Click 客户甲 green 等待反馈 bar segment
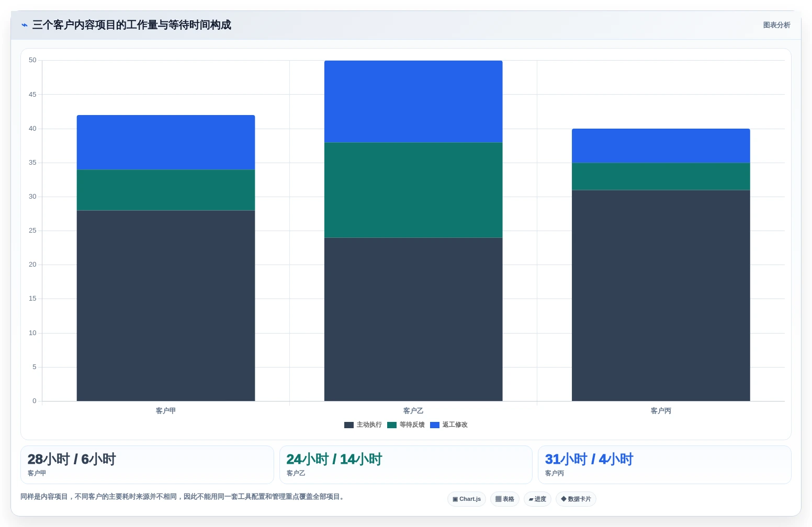Viewport: 812px width, 527px height. [x=166, y=190]
